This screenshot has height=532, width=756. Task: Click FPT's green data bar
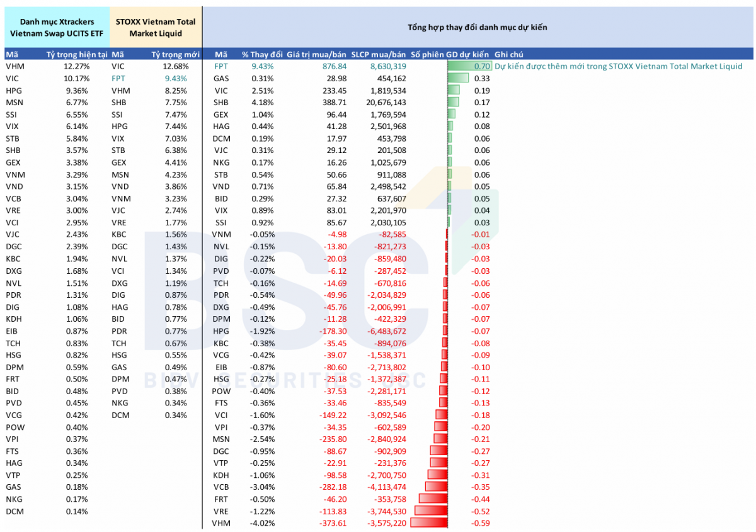469,66
